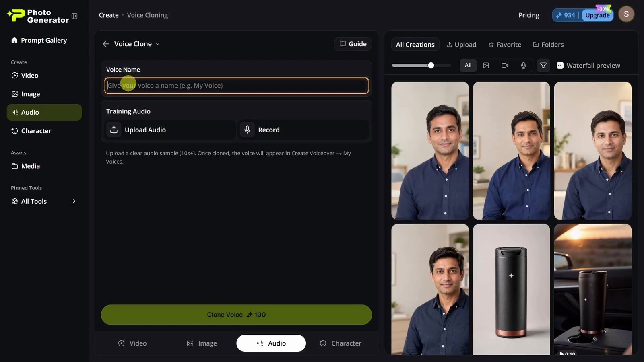Adjust the thumbnail size slider

click(431, 65)
